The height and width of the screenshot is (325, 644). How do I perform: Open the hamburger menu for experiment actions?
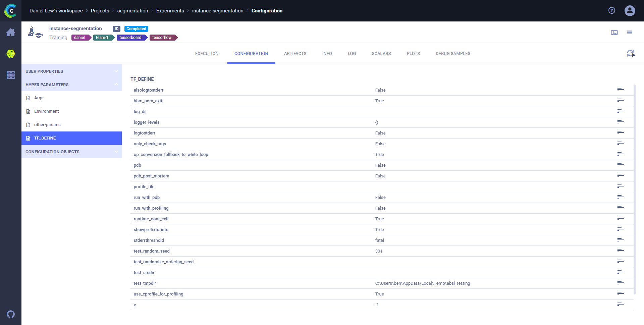[x=629, y=33]
